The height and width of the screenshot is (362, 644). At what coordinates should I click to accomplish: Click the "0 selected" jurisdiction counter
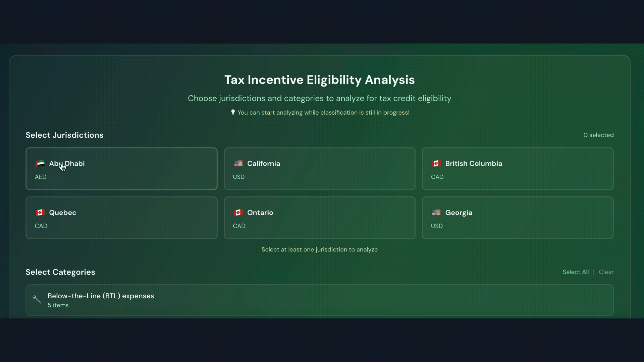pyautogui.click(x=598, y=135)
